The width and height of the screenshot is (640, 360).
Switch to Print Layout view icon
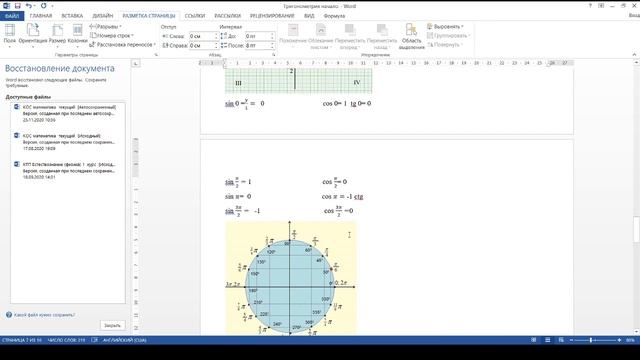click(547, 340)
